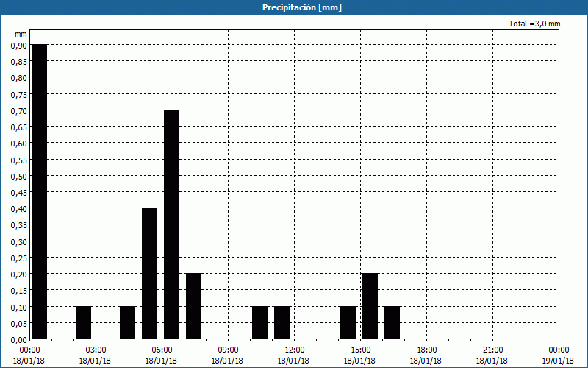Click the 0,55 y-axis value
The height and width of the screenshot is (368, 588).
pos(19,160)
